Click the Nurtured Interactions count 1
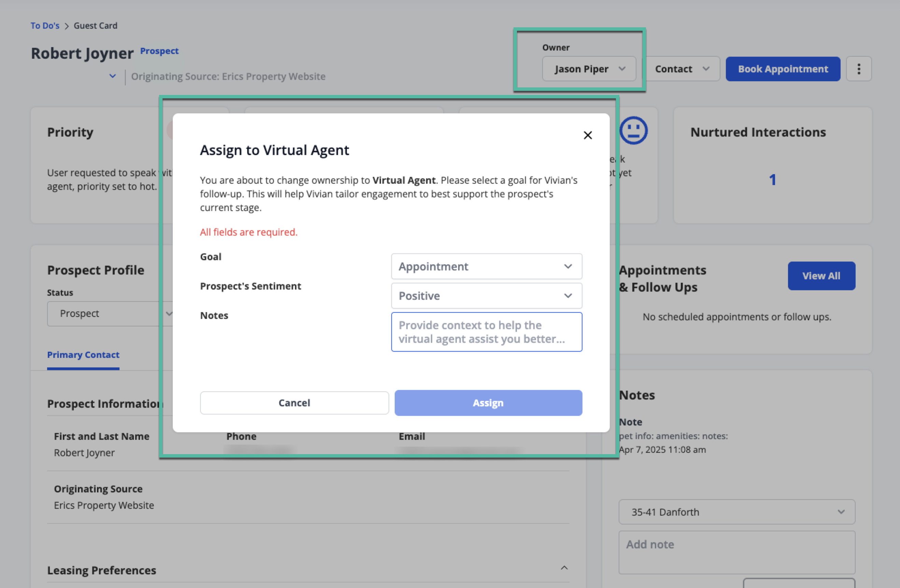The width and height of the screenshot is (900, 588). click(x=773, y=180)
